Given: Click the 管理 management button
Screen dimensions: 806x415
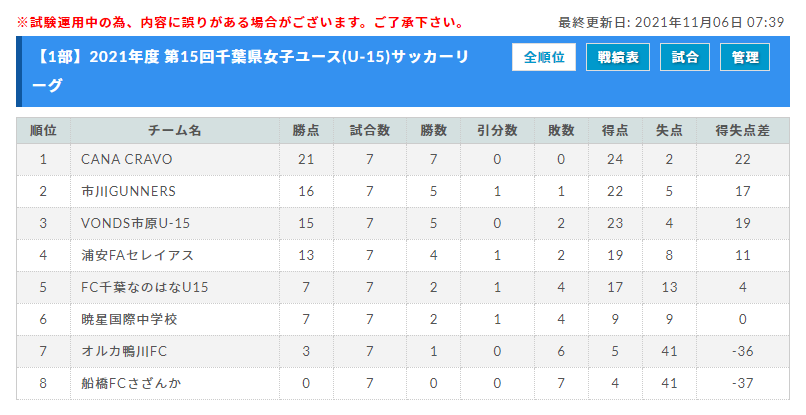Looking at the screenshot, I should pos(745,57).
